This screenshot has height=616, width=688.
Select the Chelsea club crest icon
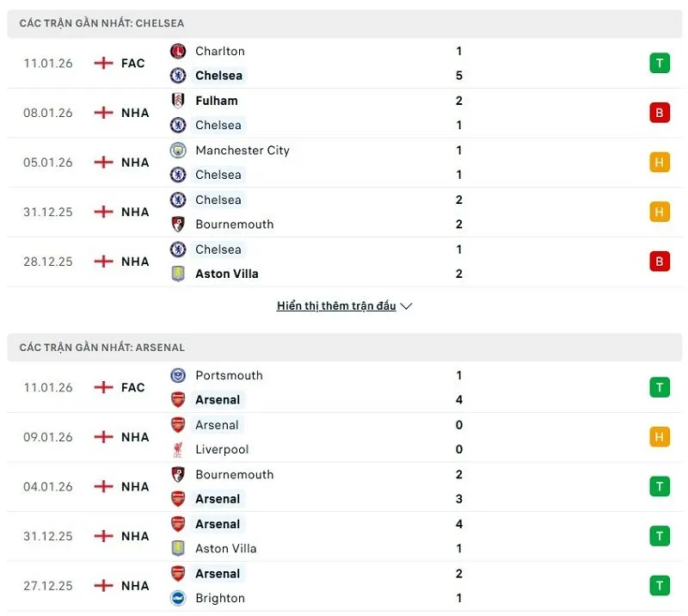click(x=177, y=76)
